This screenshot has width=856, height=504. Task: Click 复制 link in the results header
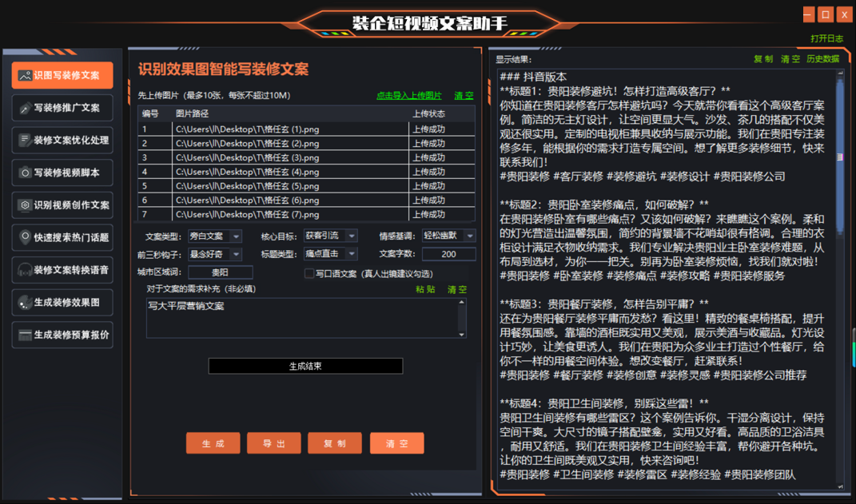[762, 59]
